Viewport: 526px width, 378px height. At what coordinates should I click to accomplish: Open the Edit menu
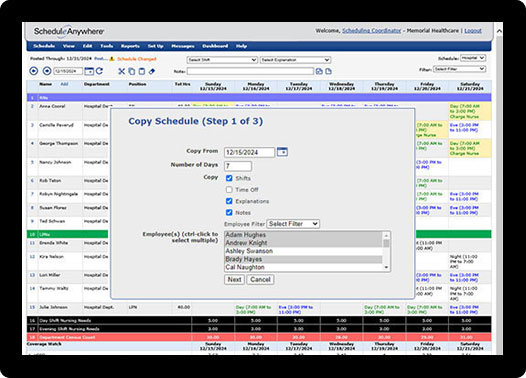pos(88,46)
